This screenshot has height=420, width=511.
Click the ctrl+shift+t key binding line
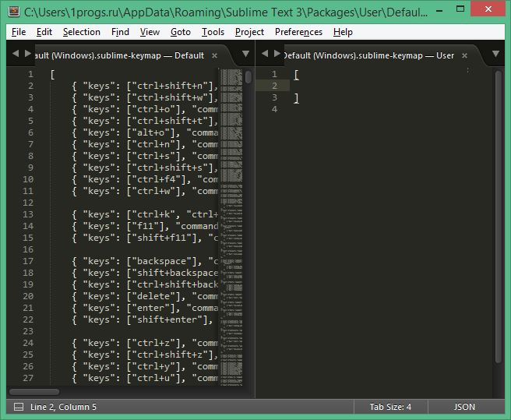pyautogui.click(x=145, y=121)
